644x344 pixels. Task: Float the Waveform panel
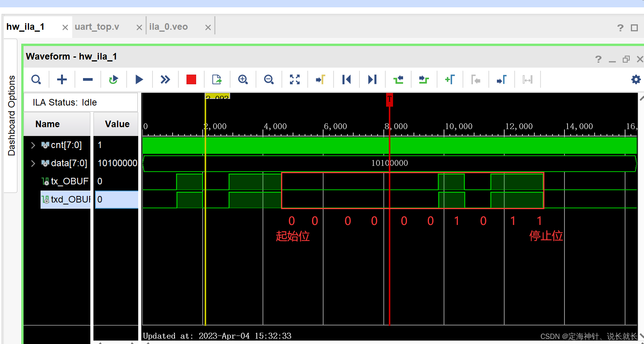click(626, 59)
